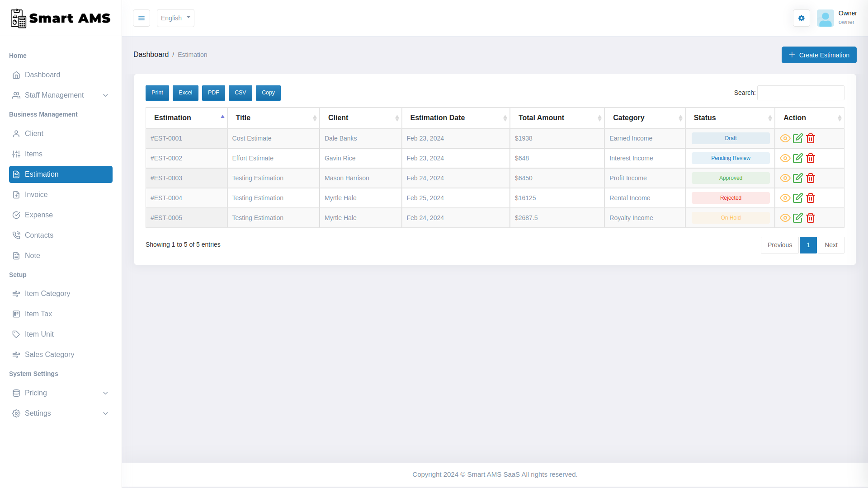The width and height of the screenshot is (868, 488).
Task: Open the English language dropdown
Action: click(x=175, y=18)
